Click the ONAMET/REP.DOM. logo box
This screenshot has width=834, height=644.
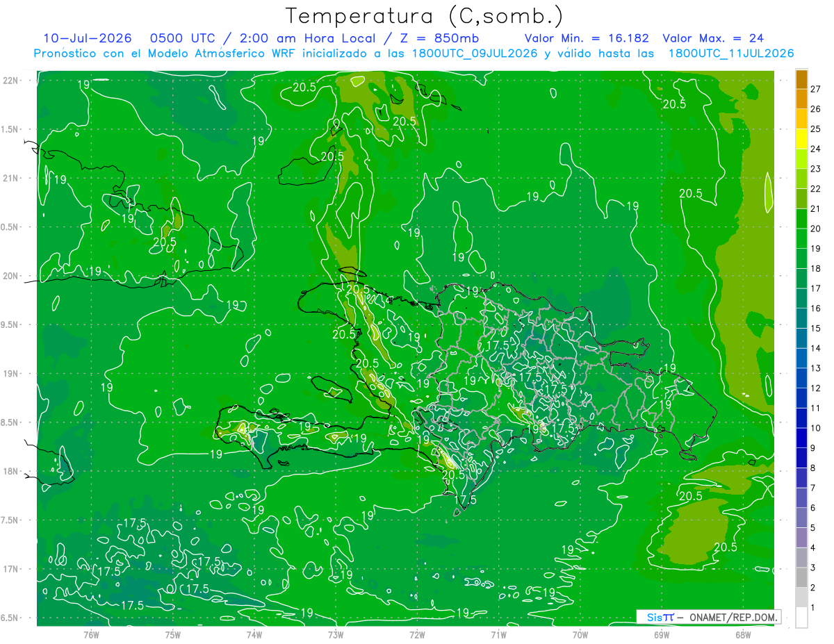[709, 617]
